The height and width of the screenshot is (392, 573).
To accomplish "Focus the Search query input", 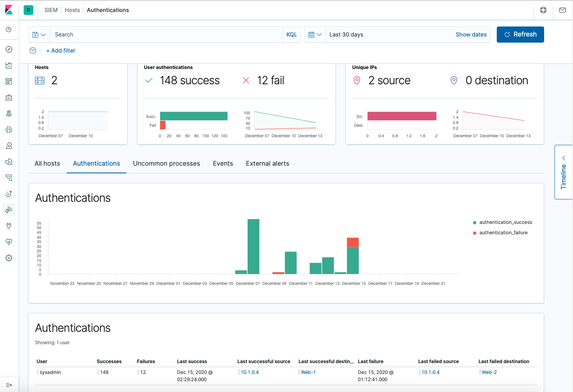I will (x=166, y=35).
